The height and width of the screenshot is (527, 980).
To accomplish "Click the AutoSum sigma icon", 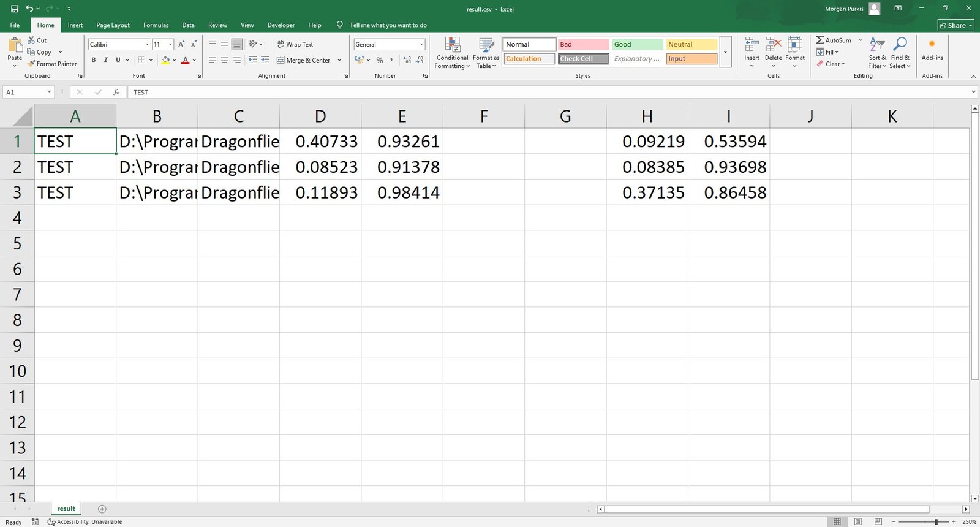I will (820, 40).
